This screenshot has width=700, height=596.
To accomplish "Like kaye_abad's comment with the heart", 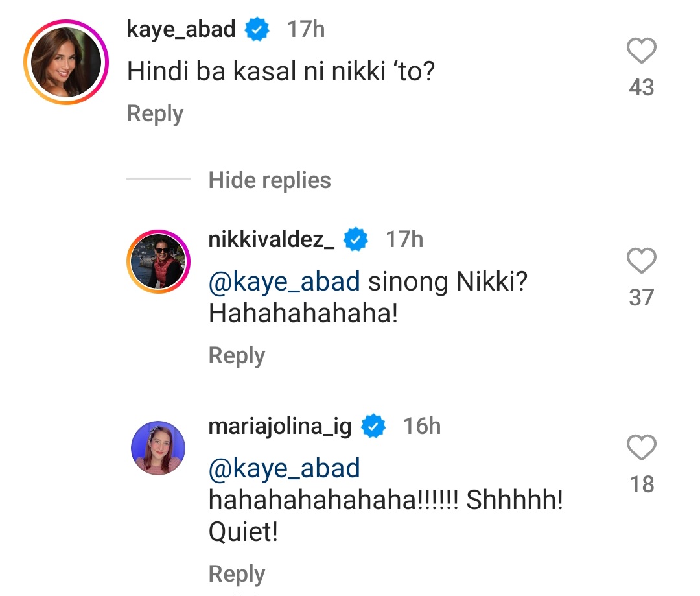I will (641, 51).
